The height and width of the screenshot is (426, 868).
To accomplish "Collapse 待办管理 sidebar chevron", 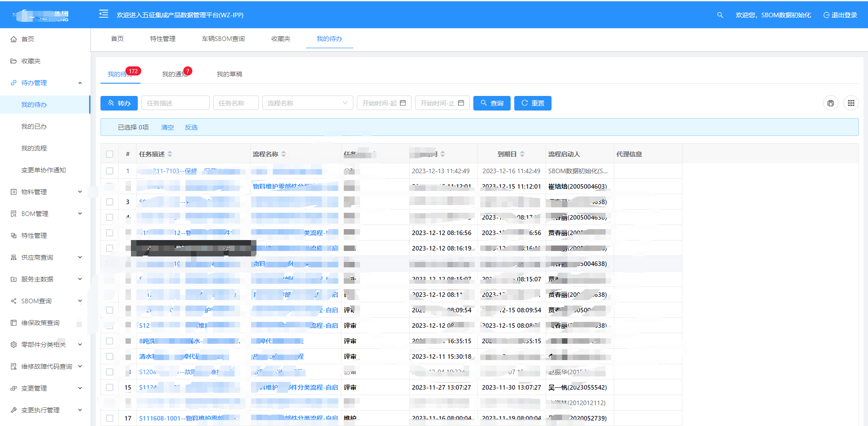I will pyautogui.click(x=80, y=83).
